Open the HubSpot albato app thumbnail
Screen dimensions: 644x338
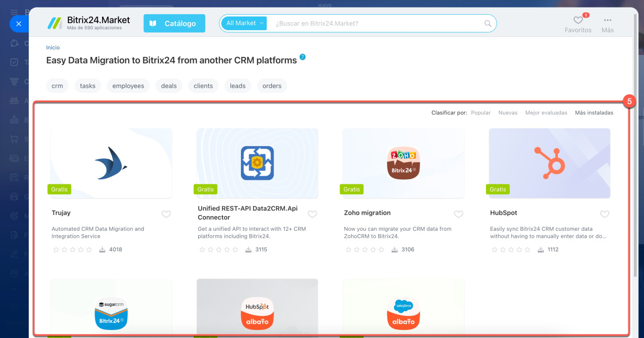click(x=257, y=307)
